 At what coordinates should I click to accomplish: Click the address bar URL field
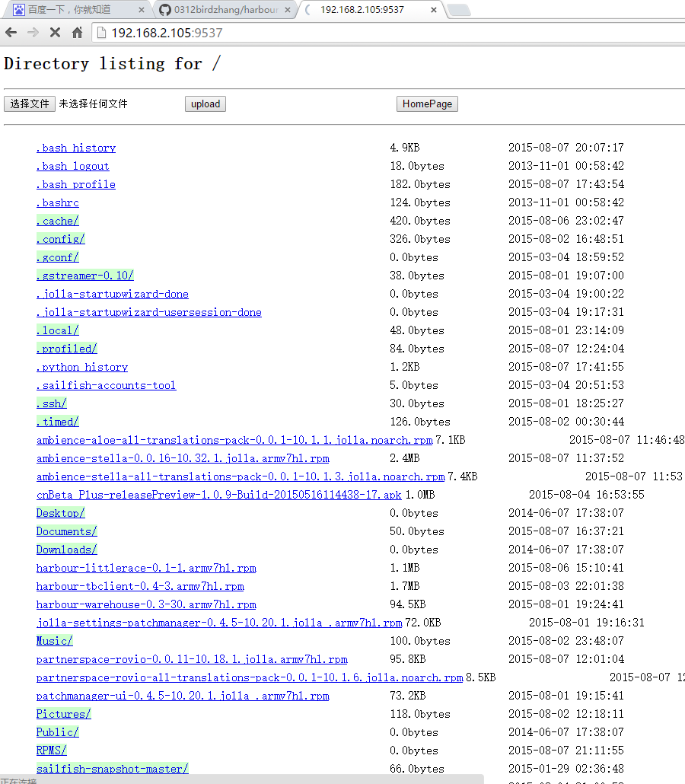[381, 33]
